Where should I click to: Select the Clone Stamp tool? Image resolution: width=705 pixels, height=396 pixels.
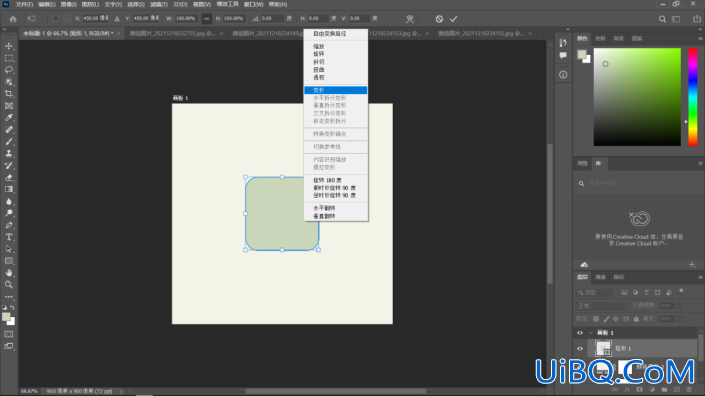[x=9, y=154]
